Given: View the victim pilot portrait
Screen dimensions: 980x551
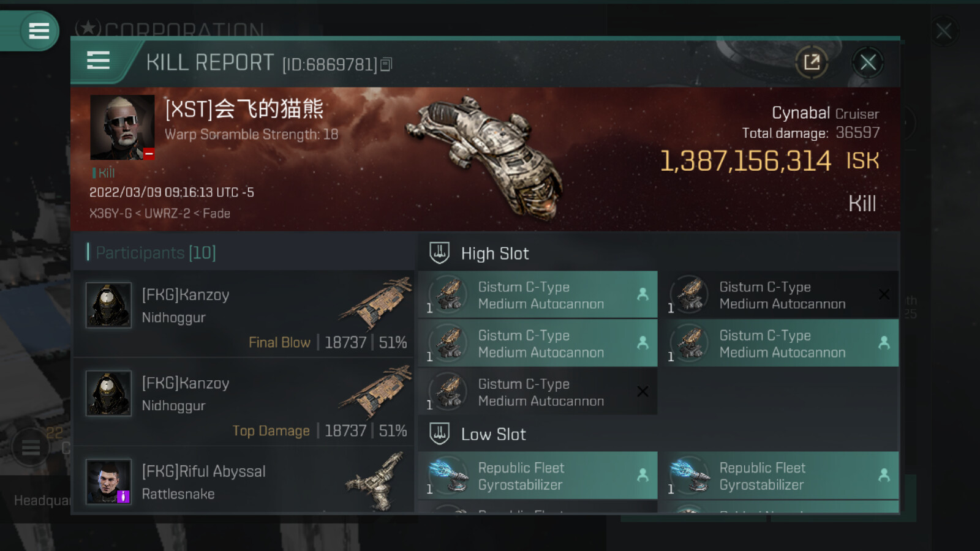Looking at the screenshot, I should (122, 127).
